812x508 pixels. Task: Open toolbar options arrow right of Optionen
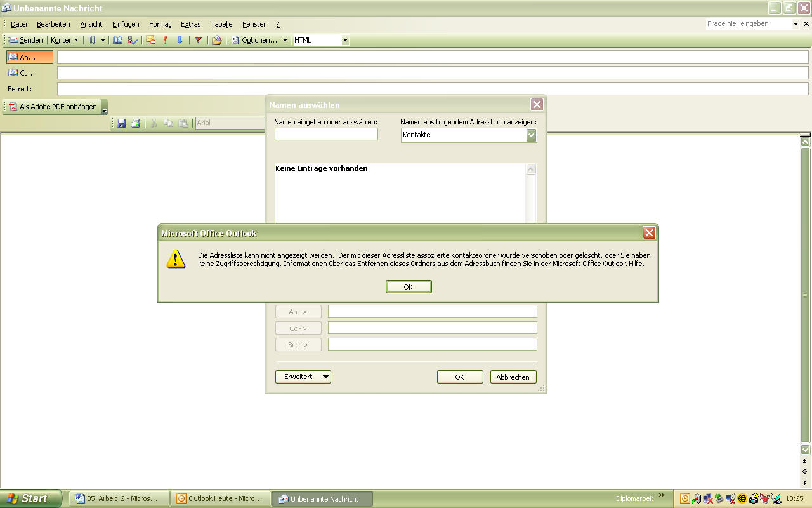pos(285,40)
